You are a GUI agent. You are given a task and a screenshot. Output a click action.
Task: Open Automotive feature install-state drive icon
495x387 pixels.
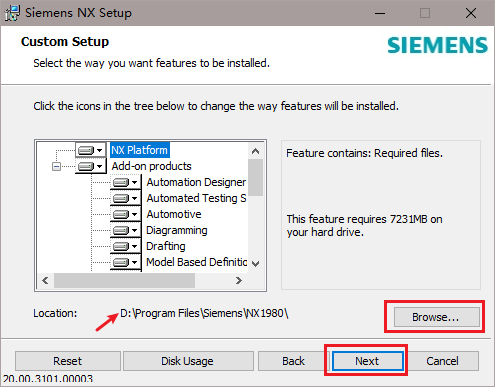pos(125,214)
